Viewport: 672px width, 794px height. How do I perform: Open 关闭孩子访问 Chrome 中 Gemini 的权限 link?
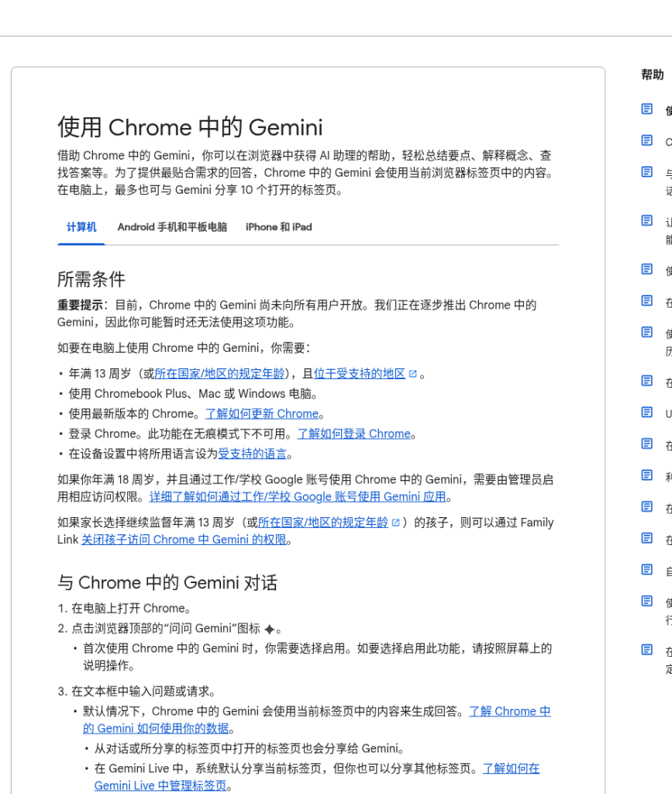coord(184,540)
